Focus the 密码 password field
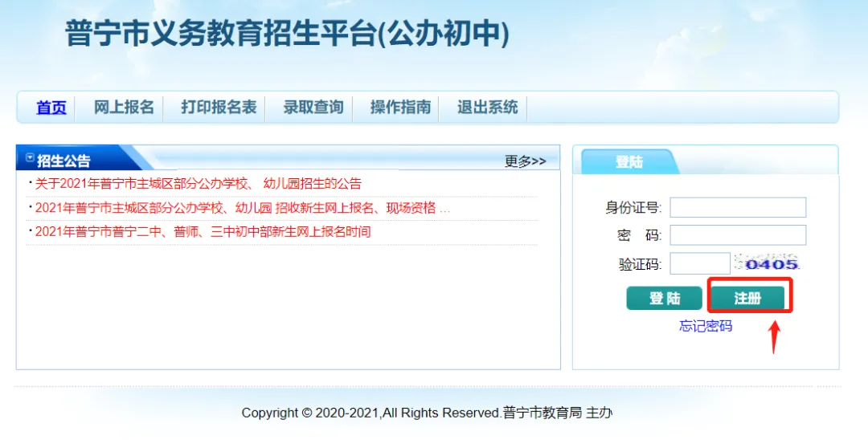868x448 pixels. point(738,235)
